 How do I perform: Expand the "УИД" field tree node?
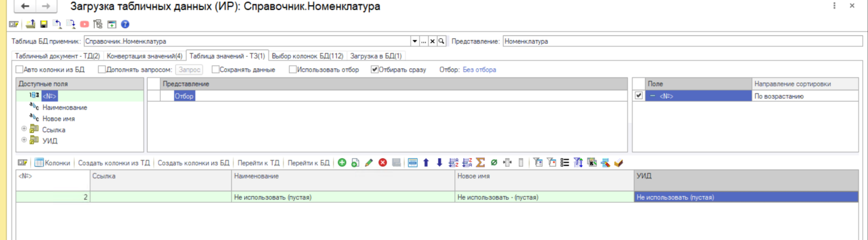coord(24,140)
